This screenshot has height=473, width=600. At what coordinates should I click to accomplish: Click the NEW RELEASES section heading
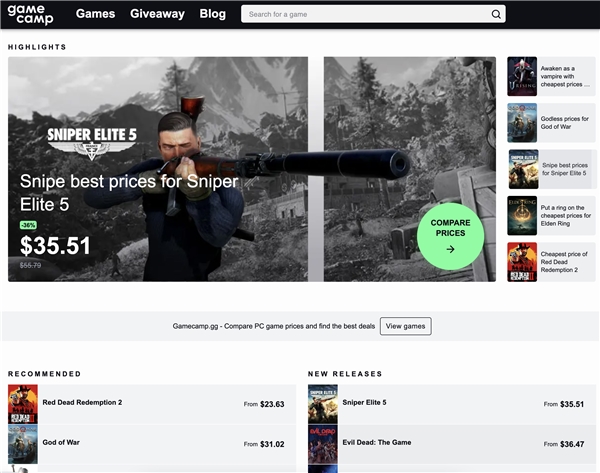[345, 374]
